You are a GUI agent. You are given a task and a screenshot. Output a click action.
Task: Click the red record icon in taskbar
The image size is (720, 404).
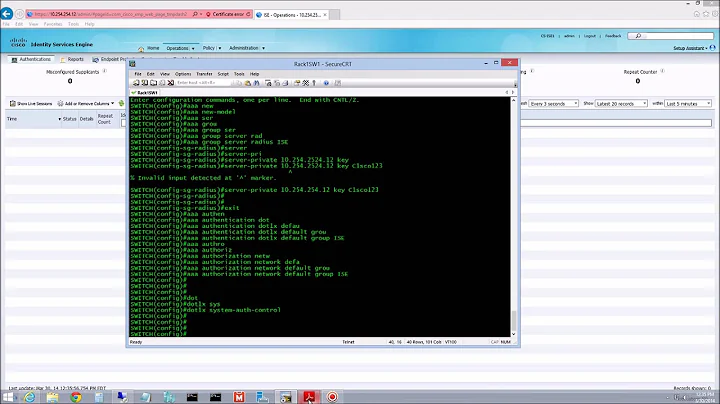click(x=332, y=397)
